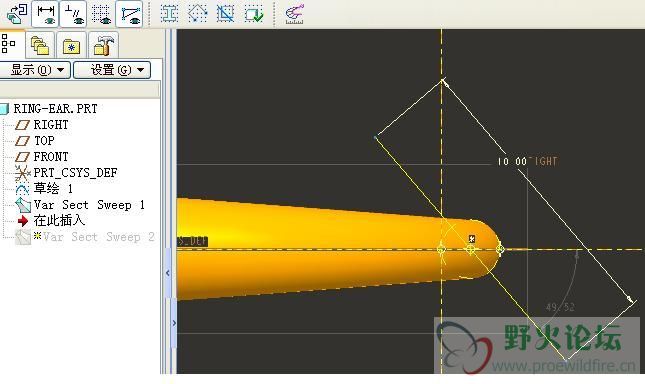Click the highlight open ends icon
Image resolution: width=645 pixels, height=384 pixels.
tap(197, 14)
